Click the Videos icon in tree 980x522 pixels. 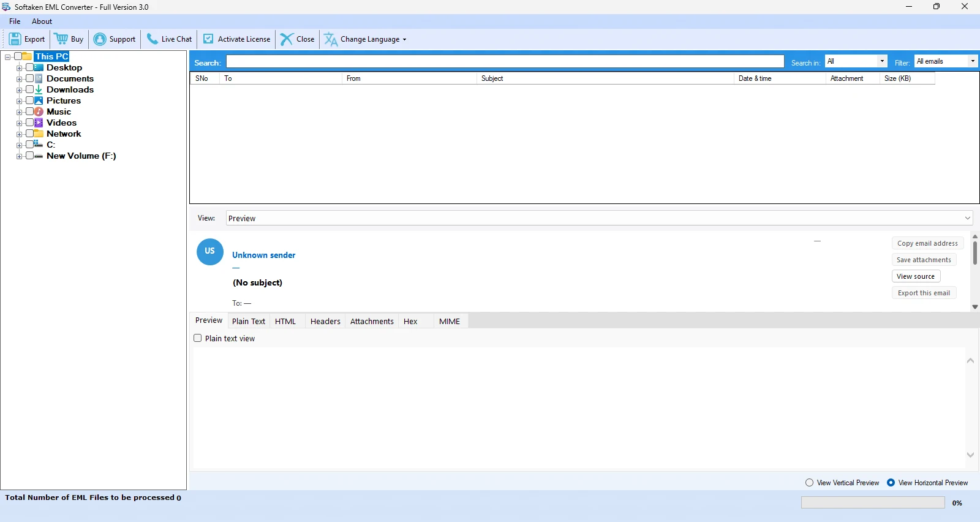click(x=39, y=123)
